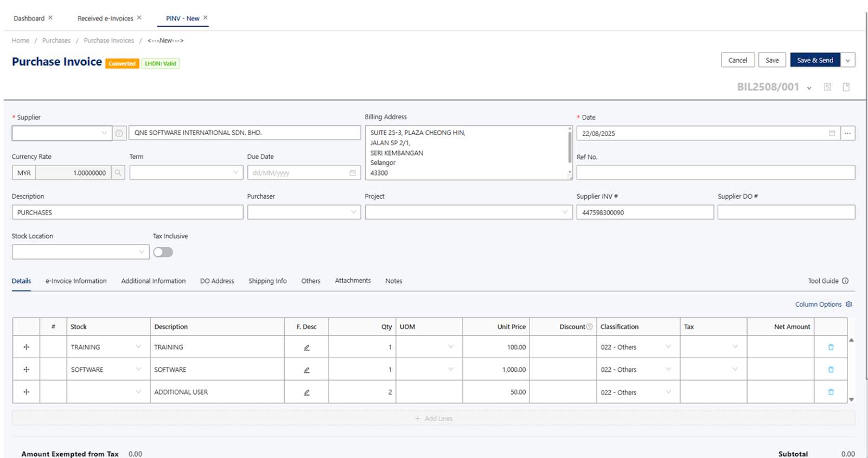This screenshot has width=868, height=458.
Task: Edit further description for ADDITIONAL USER row
Action: point(307,392)
